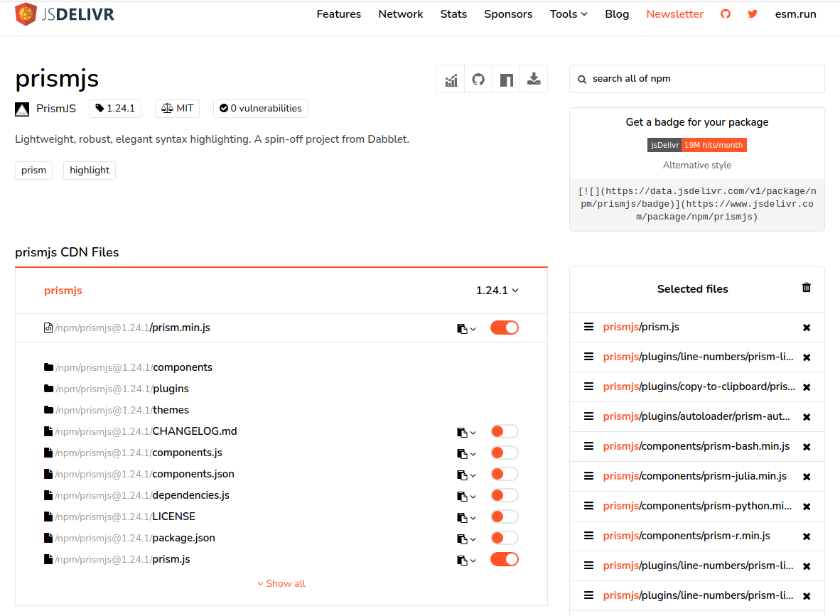Open the package's npm page icon
Viewport: 840px width, 616px height.
[506, 80]
